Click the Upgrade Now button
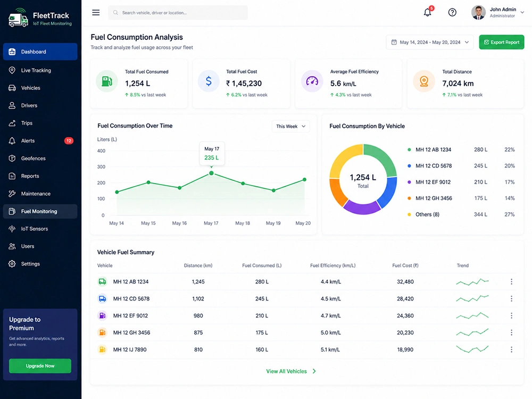This screenshot has height=399, width=532. click(40, 366)
